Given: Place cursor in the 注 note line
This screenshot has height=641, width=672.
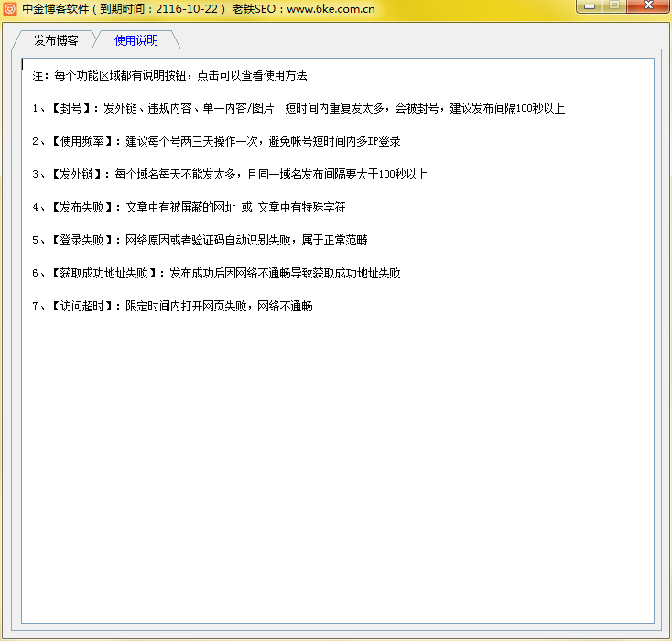Looking at the screenshot, I should tap(169, 75).
